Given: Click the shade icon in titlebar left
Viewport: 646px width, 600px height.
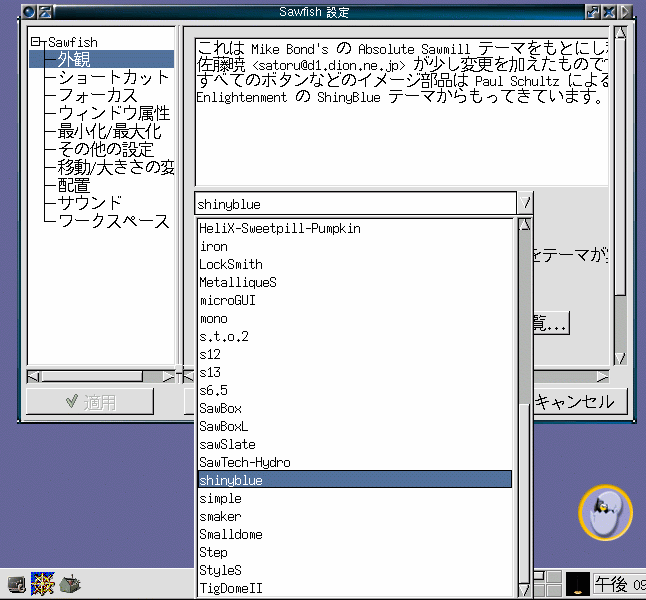Looking at the screenshot, I should [45, 12].
